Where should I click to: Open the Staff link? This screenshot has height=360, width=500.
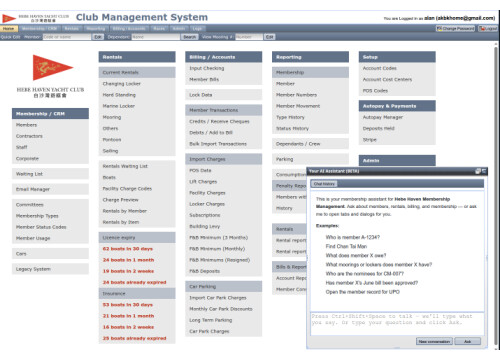tap(21, 147)
